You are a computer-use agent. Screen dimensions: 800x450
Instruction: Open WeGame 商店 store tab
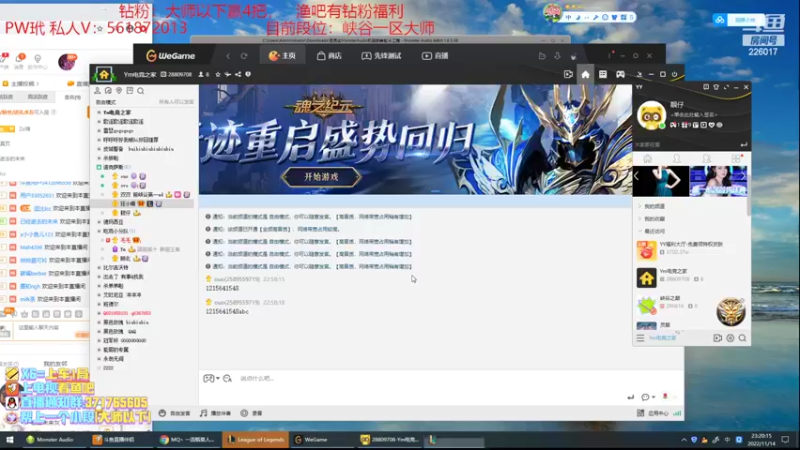pos(329,56)
